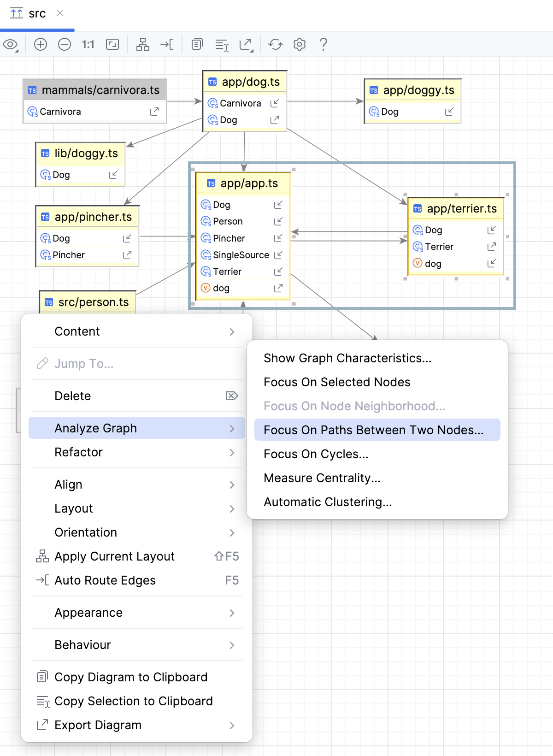The height and width of the screenshot is (756, 553).
Task: Select the app/app.ts node title
Action: 249,183
